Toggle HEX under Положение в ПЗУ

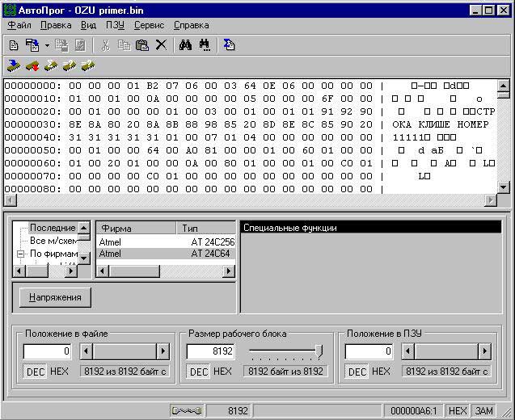pyautogui.click(x=381, y=372)
